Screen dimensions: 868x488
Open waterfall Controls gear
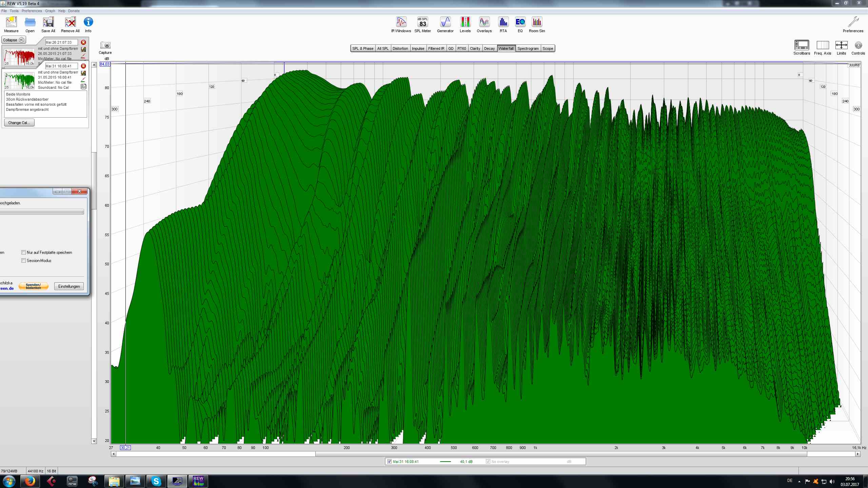pyautogui.click(x=858, y=45)
